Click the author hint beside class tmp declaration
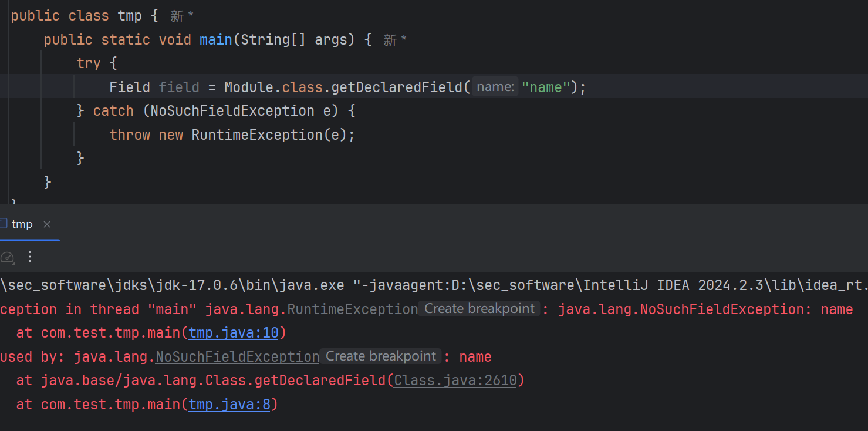868x431 pixels. tap(182, 16)
